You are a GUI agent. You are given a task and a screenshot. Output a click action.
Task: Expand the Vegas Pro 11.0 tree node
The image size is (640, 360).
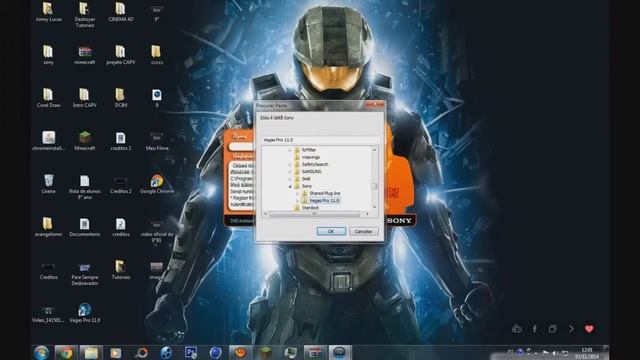298,201
